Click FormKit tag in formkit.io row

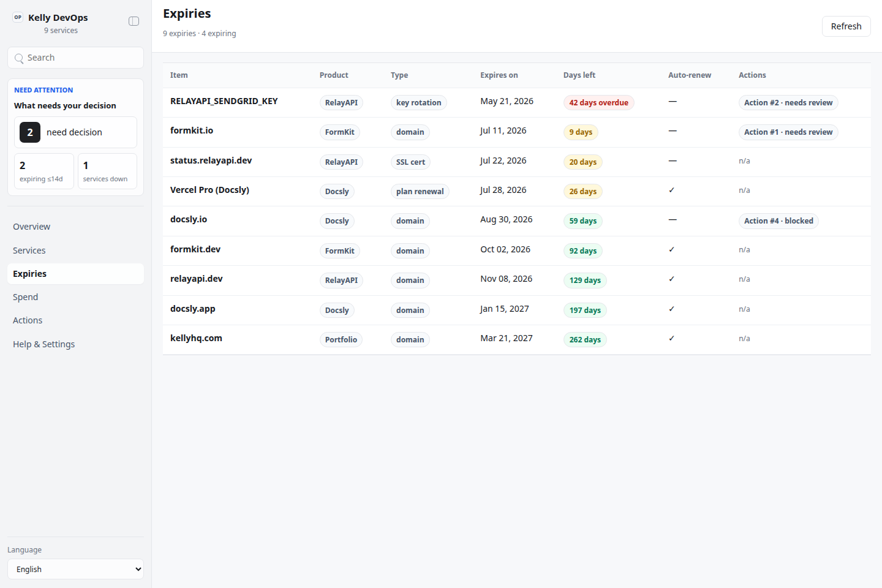[340, 132]
